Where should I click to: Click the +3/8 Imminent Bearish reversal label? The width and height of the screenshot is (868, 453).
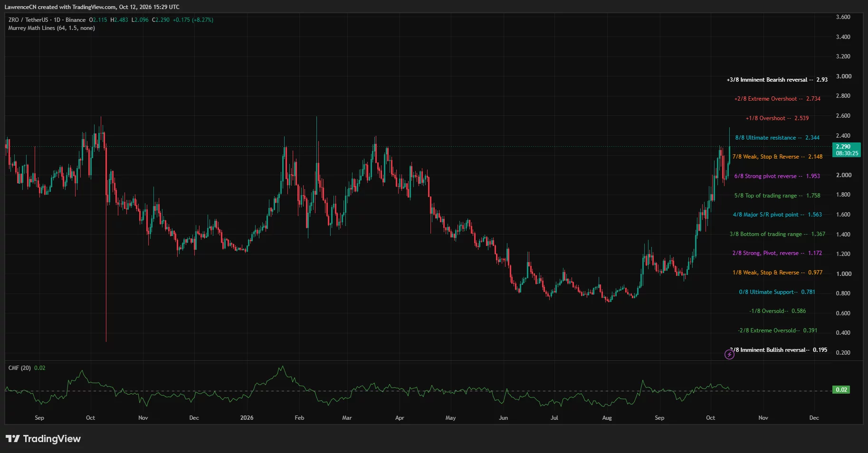click(777, 80)
